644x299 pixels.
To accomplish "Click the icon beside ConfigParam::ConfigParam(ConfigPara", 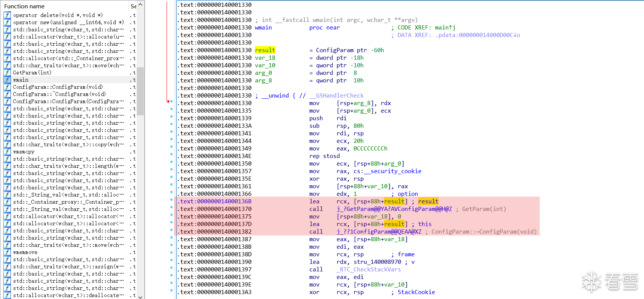I will click(7, 101).
